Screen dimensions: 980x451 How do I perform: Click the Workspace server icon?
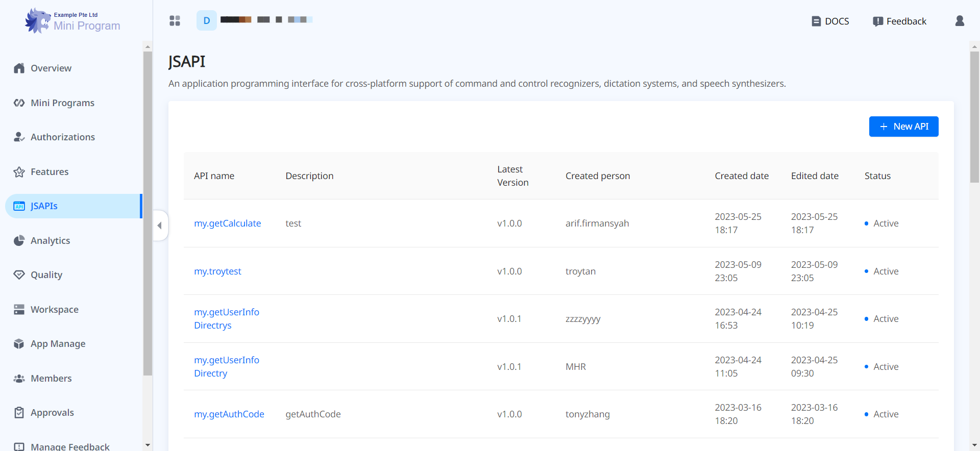[x=19, y=310]
